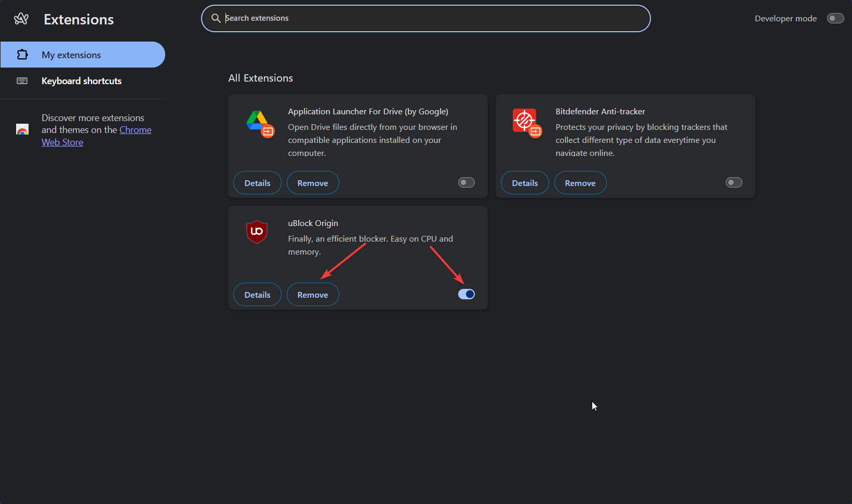Click 'Finally, an efficient blocker' description
The height and width of the screenshot is (504, 852).
click(370, 245)
